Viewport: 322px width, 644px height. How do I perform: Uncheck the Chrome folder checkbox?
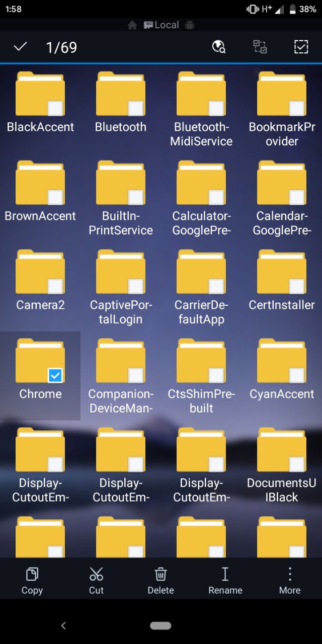point(55,375)
